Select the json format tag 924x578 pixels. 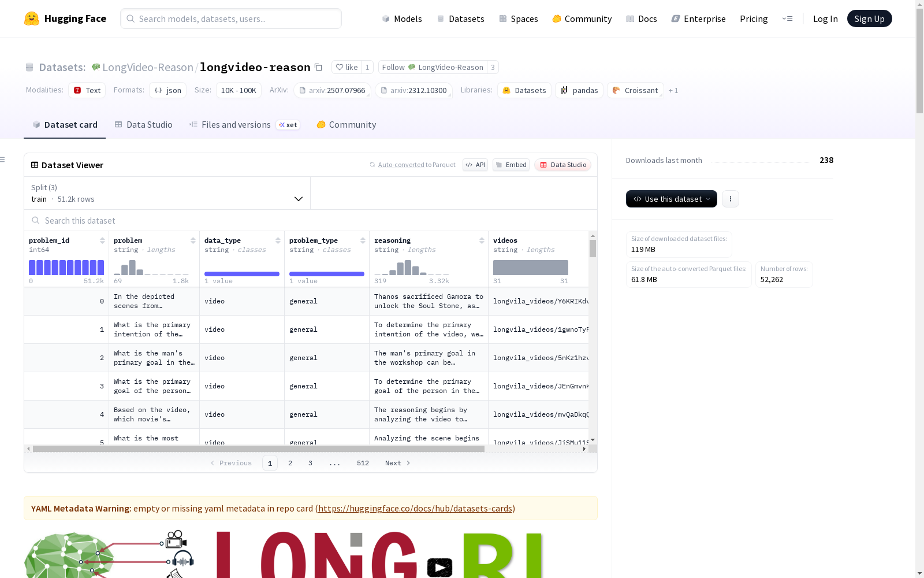pyautogui.click(x=168, y=90)
